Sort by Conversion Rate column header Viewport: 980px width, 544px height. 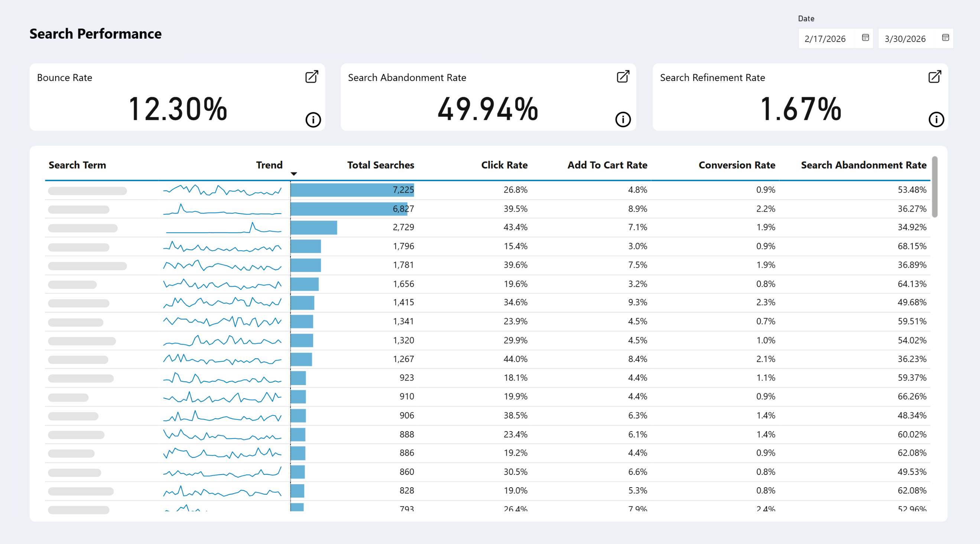click(737, 165)
